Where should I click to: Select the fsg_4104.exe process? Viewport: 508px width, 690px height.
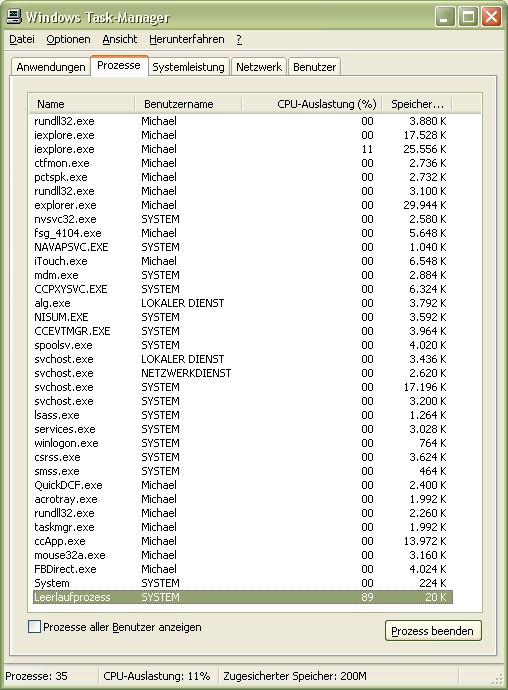coord(243,233)
